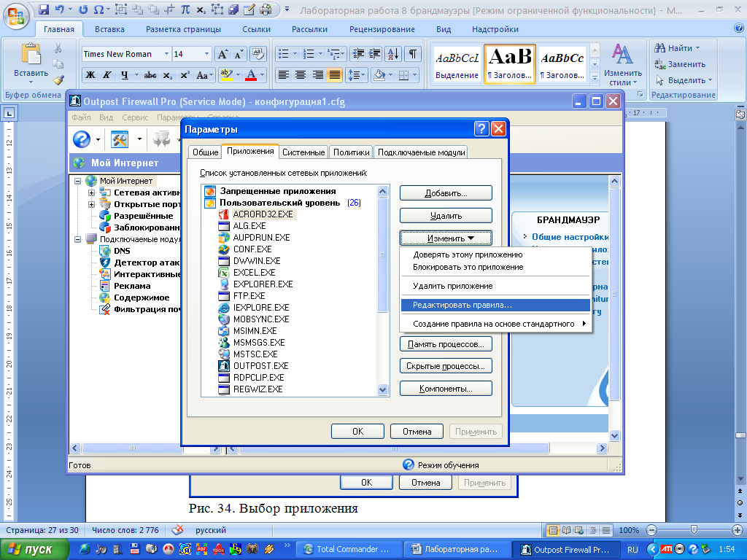Apply Italic formatting in Word ribbon

tap(107, 75)
